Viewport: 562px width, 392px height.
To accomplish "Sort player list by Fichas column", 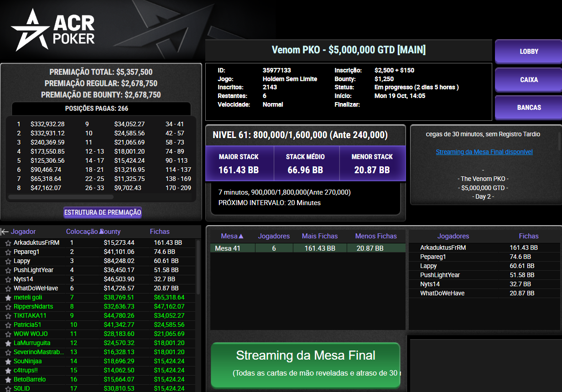I will click(x=160, y=232).
